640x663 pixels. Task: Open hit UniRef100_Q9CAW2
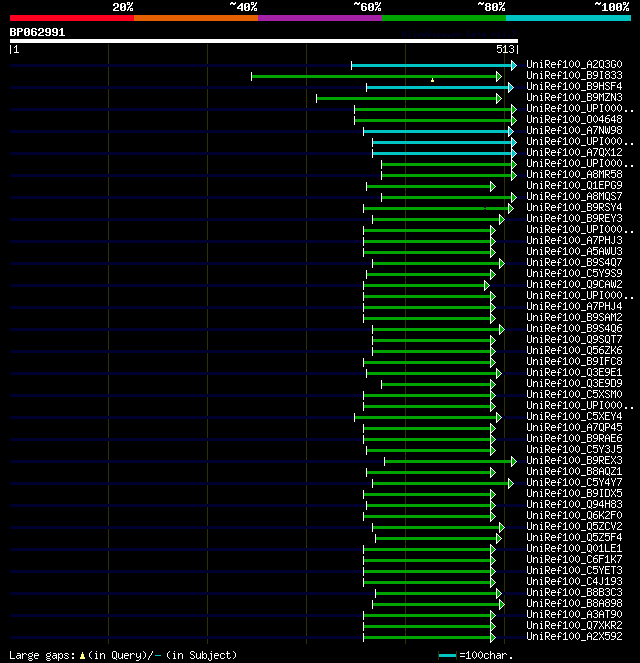(574, 284)
